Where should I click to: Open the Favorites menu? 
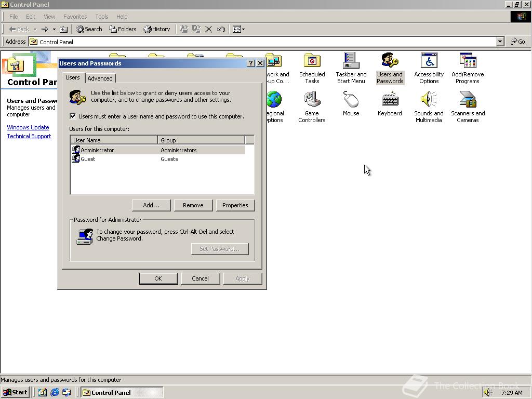75,17
